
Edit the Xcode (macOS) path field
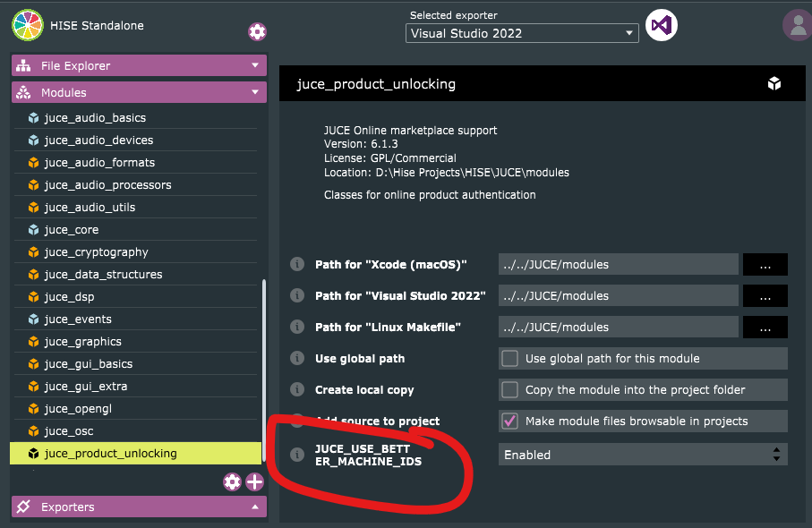click(619, 265)
